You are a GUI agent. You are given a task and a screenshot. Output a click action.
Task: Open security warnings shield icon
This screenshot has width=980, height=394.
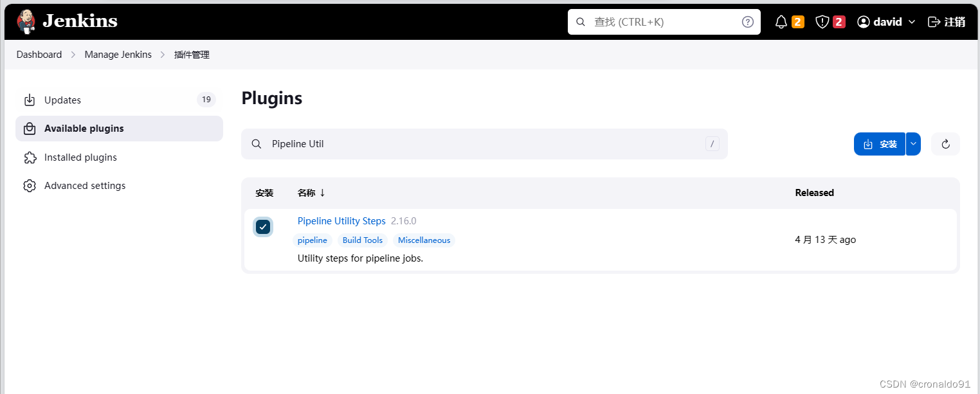[x=822, y=22]
